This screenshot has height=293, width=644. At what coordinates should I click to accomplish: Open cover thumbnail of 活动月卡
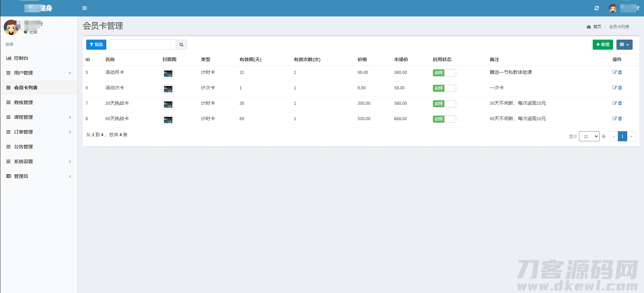pos(168,74)
